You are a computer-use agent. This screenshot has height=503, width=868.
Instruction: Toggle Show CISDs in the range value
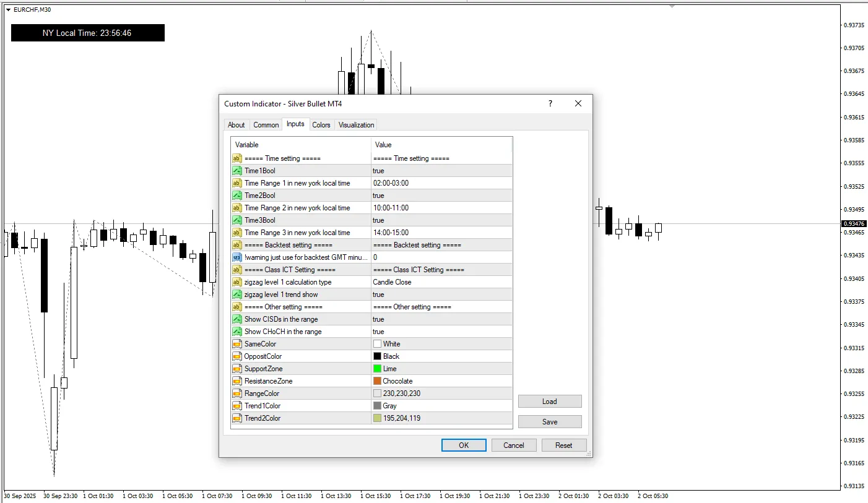(x=441, y=319)
